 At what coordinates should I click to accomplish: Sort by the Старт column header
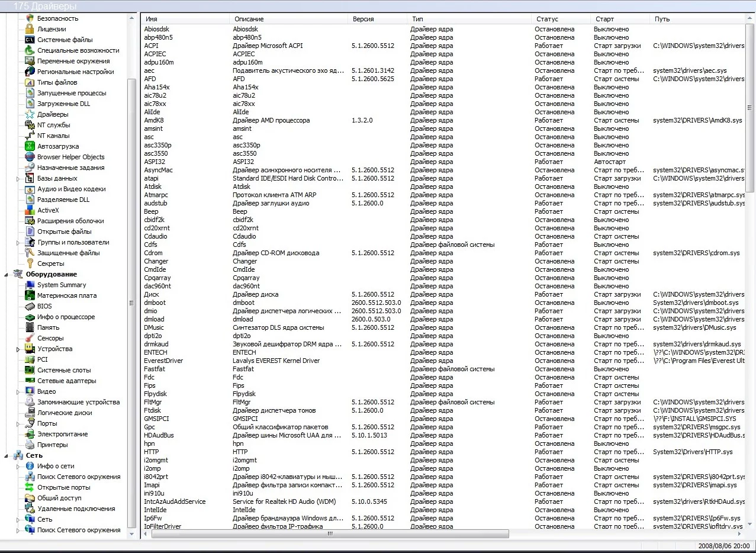pos(620,19)
